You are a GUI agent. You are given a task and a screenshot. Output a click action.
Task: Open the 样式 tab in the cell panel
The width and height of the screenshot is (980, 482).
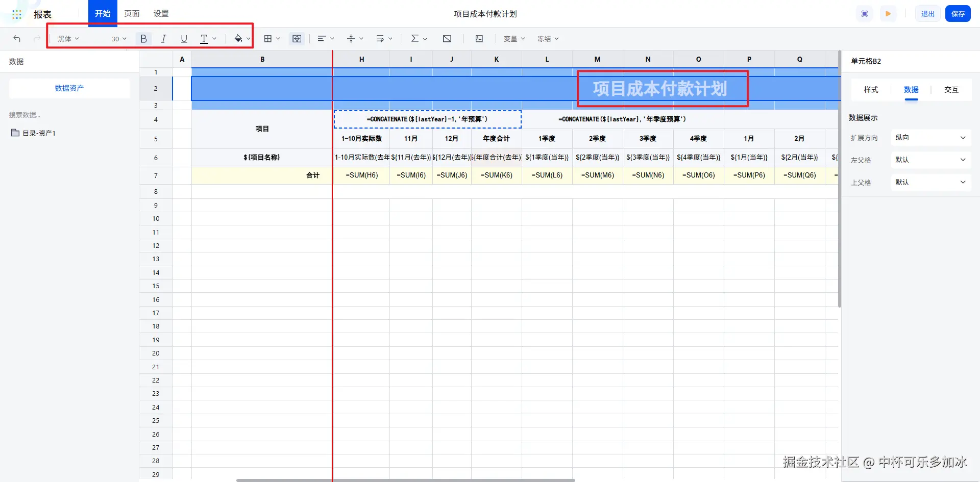871,90
